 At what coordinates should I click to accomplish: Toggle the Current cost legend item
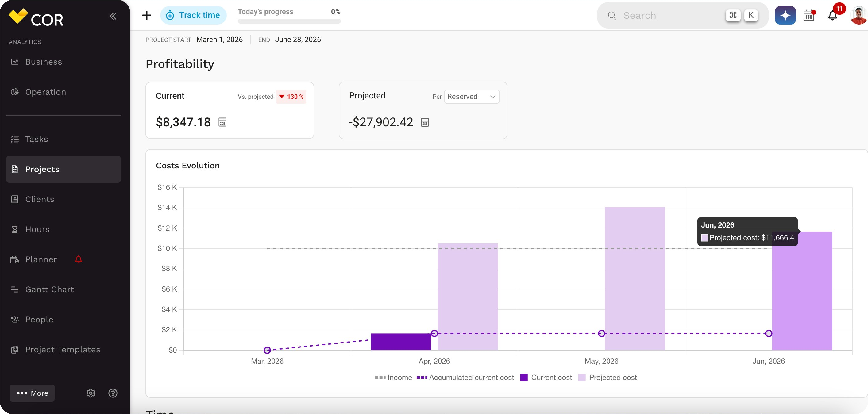click(x=546, y=377)
